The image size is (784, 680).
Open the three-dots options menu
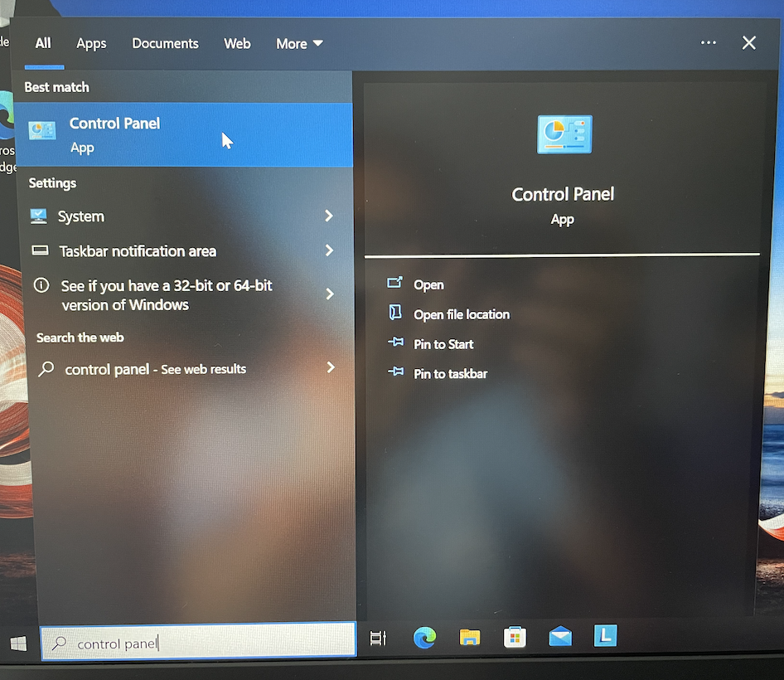pos(708,42)
